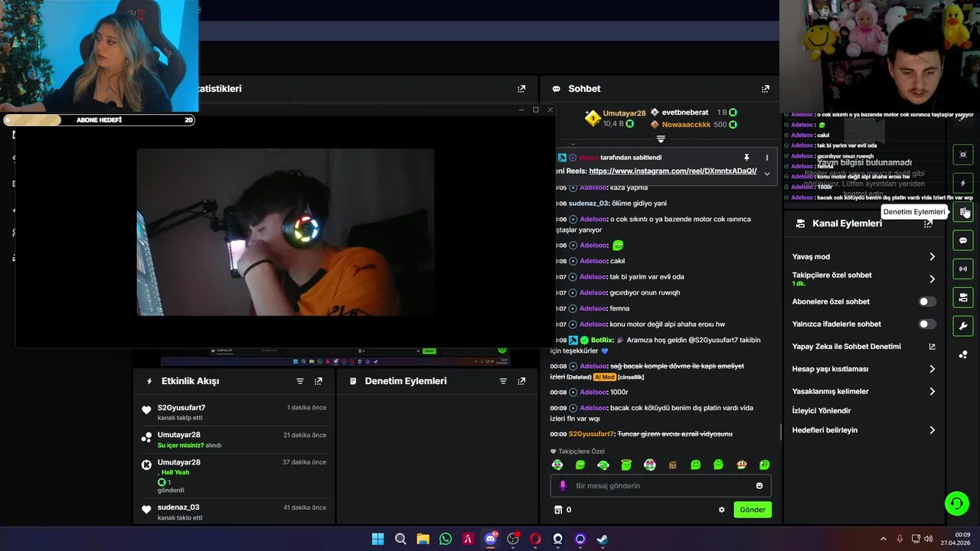Image resolution: width=980 pixels, height=551 pixels.
Task: Click the lightning bolt icon in right sidebar
Action: 963,183
